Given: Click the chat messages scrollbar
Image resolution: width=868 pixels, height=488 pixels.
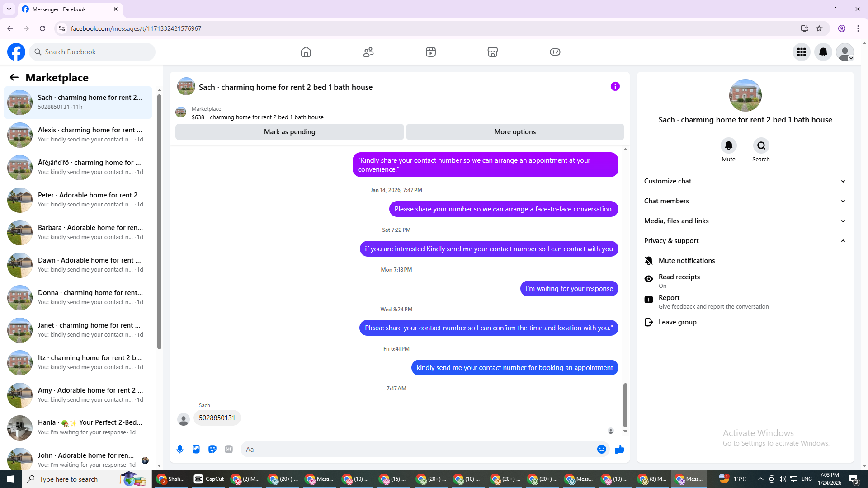Looking at the screenshot, I should (625, 404).
